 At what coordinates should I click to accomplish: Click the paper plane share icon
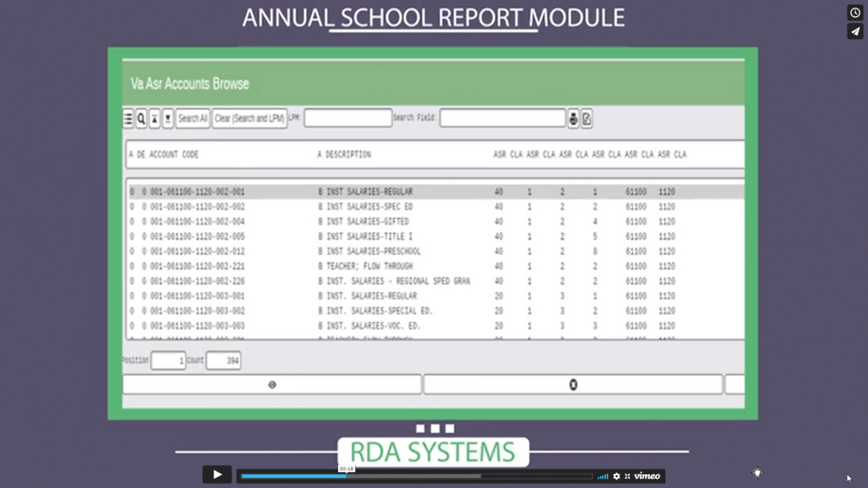pyautogui.click(x=854, y=31)
